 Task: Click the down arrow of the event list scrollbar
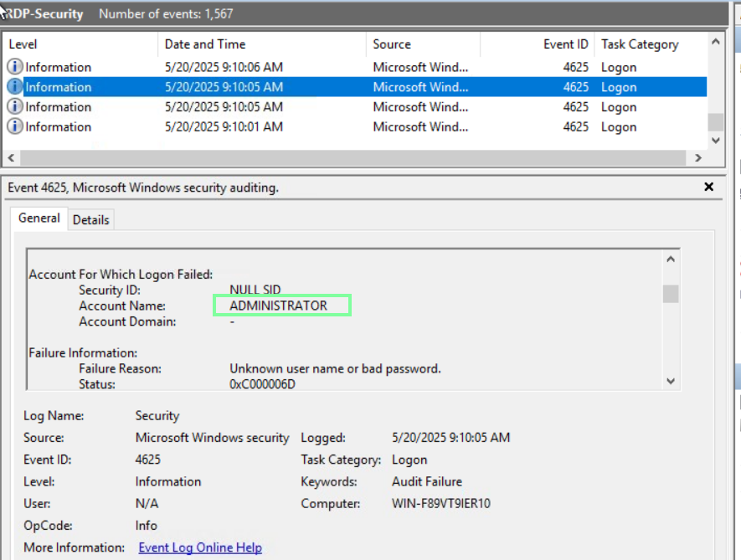715,141
